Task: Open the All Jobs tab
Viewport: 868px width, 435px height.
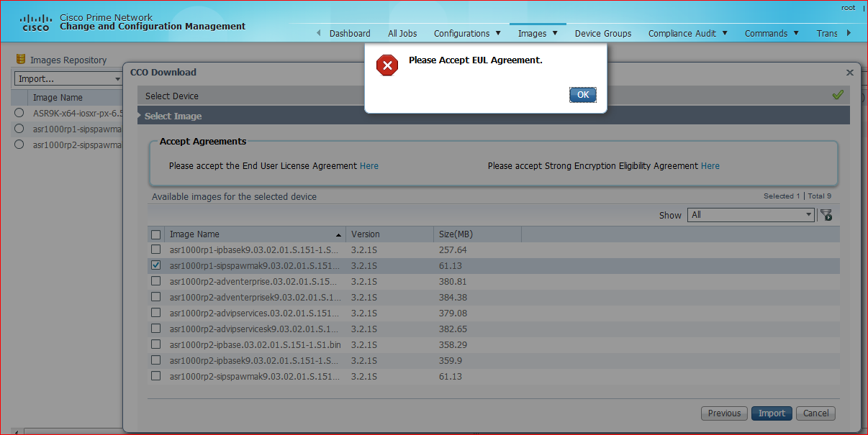Action: click(x=402, y=34)
